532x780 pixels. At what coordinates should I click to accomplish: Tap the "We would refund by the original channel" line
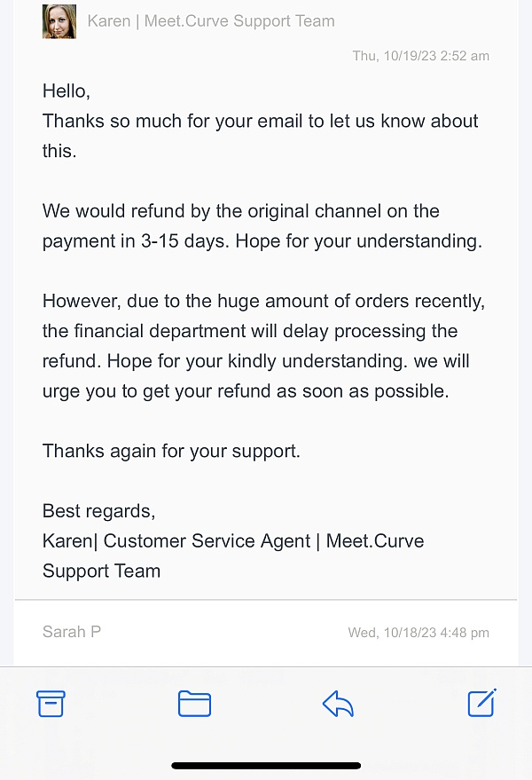coord(240,211)
